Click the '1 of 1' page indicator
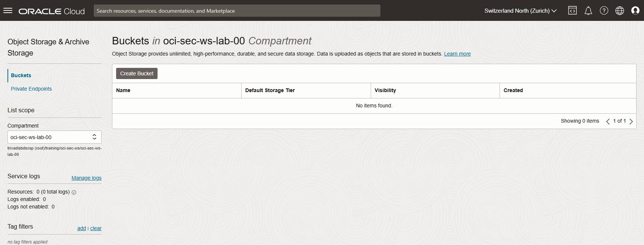Image resolution: width=644 pixels, height=245 pixels. pos(619,121)
